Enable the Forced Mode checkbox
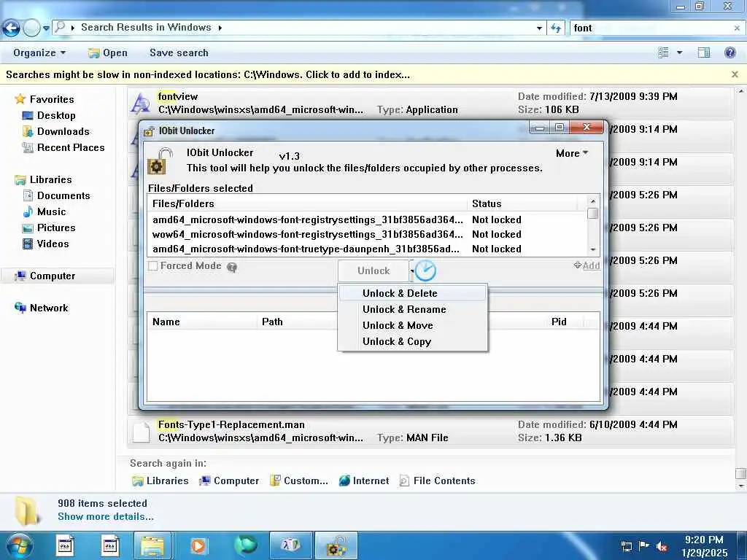Screen dimensions: 747x560 153,266
